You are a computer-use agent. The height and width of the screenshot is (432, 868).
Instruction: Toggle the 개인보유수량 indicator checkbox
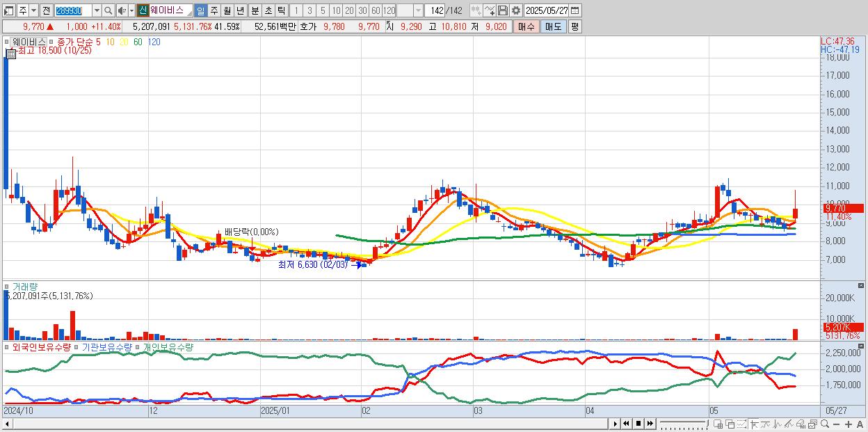pos(138,346)
